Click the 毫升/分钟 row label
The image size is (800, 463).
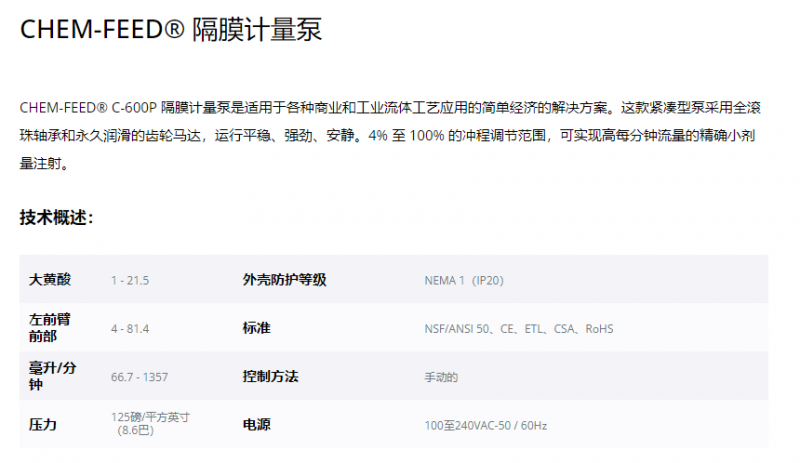click(x=52, y=376)
